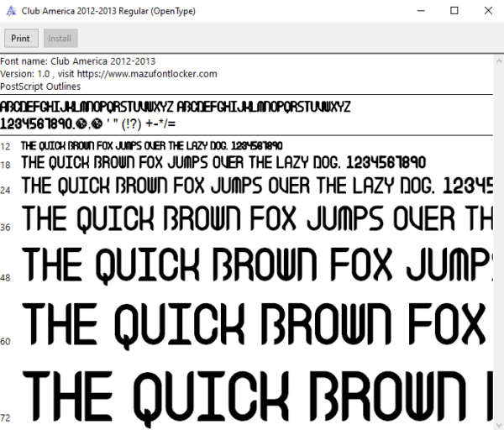
Task: Click the size label '36'
Action: point(5,228)
